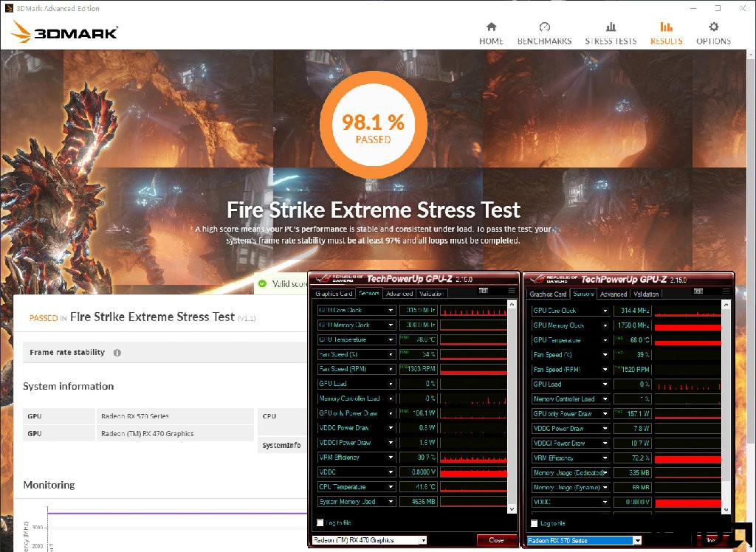This screenshot has width=756, height=552.
Task: Click the 3DMark logo in the header
Action: [x=65, y=32]
